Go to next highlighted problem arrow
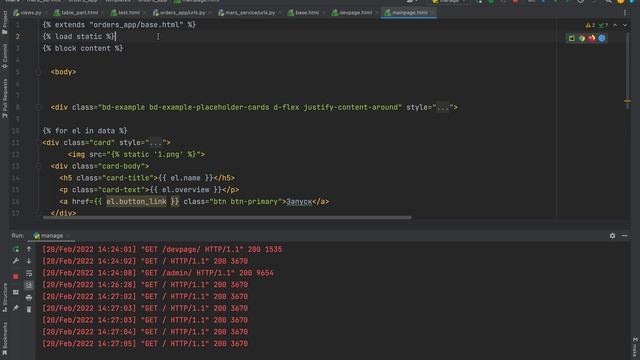The height and width of the screenshot is (360, 640). [625, 25]
